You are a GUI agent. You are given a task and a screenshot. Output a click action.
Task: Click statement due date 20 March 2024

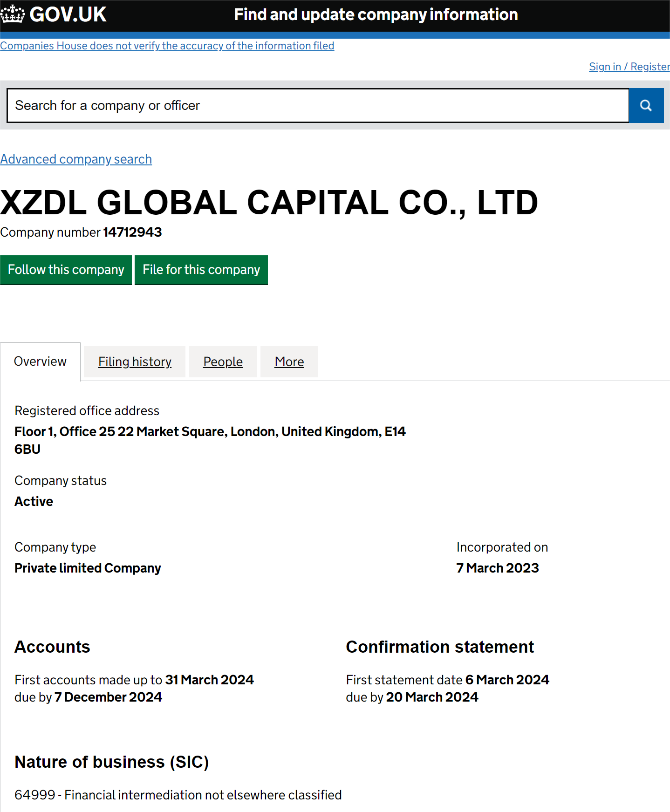coord(432,697)
